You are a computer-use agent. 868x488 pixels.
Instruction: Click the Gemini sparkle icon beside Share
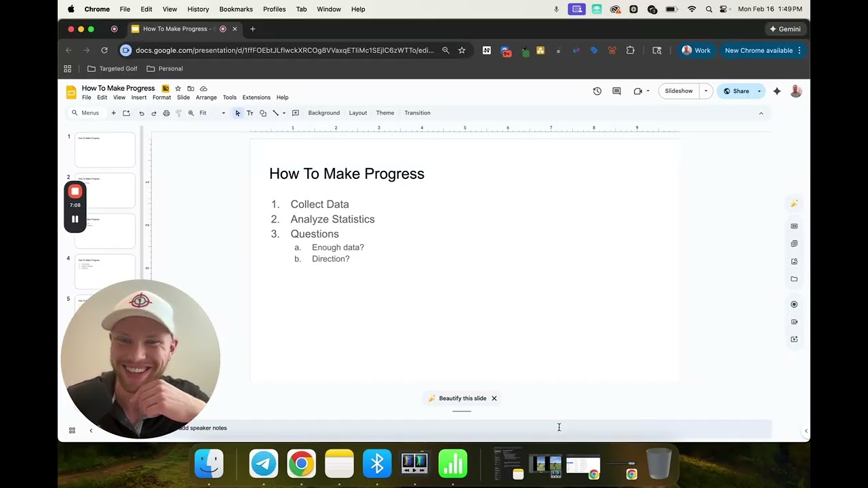777,91
